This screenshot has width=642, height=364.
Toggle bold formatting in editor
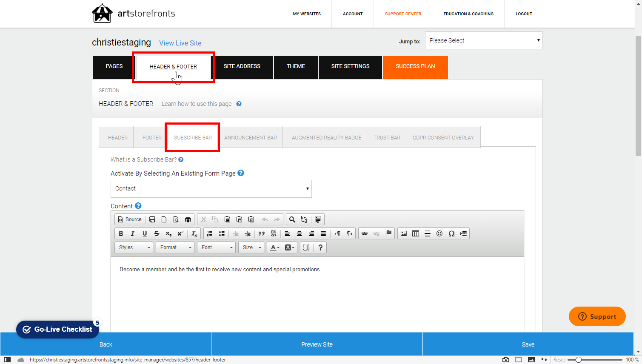tap(121, 233)
